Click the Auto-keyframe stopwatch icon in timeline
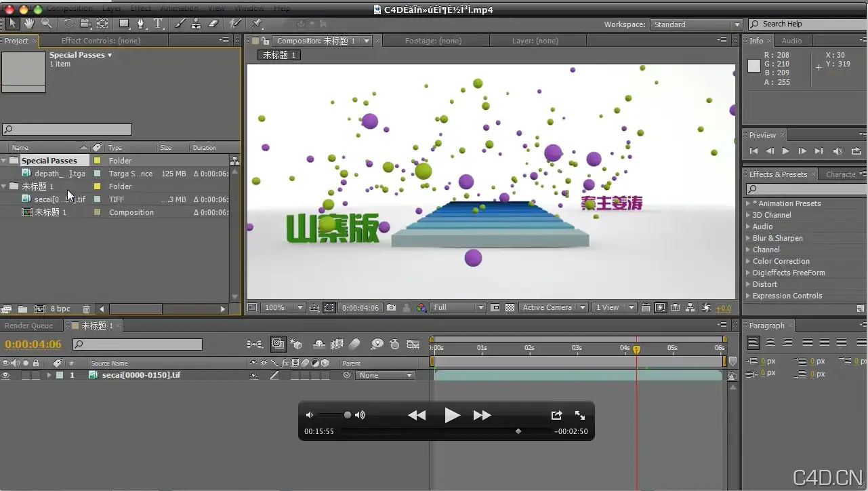 [x=395, y=345]
